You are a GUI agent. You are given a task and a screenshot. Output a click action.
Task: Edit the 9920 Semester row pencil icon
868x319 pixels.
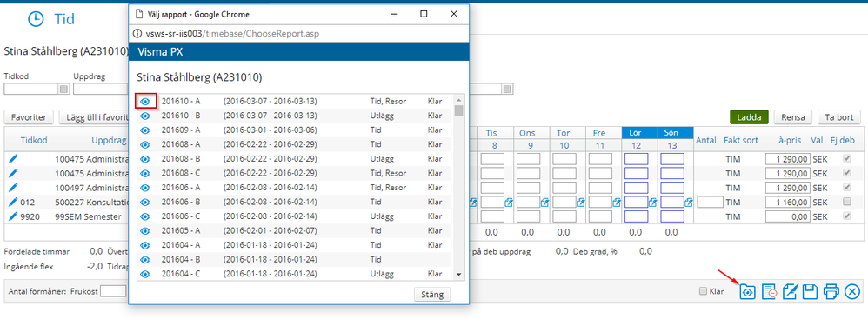[x=13, y=216]
